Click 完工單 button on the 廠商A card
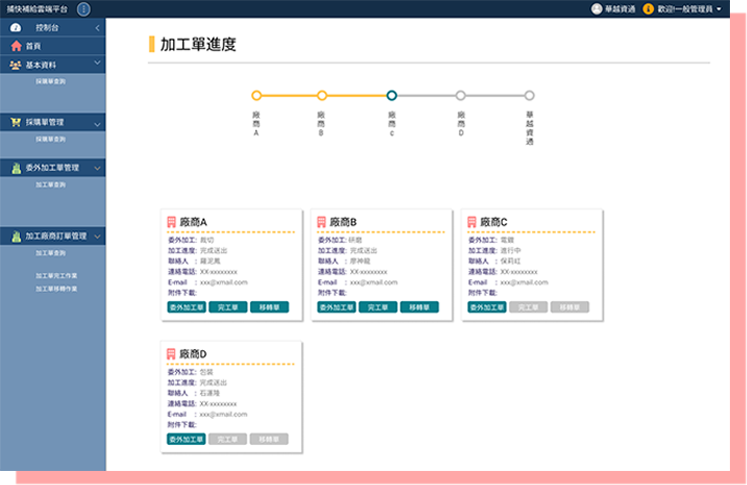The width and height of the screenshot is (747, 485). (x=228, y=307)
